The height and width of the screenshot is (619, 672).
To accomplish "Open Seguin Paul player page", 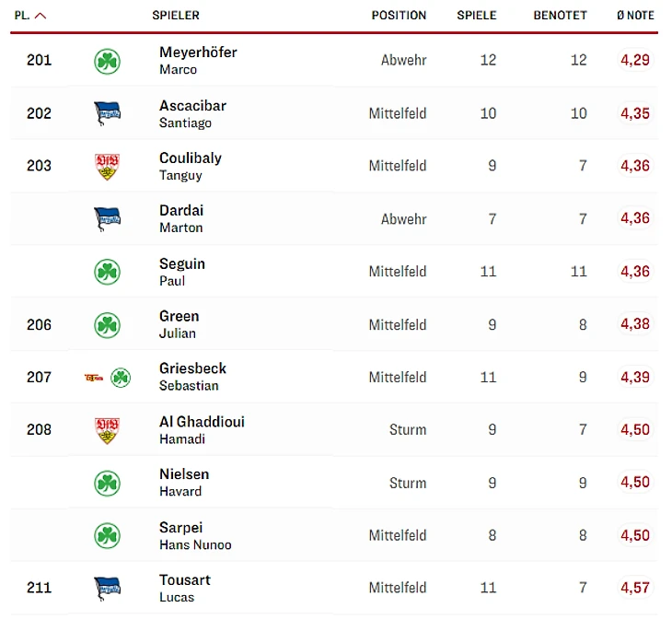I will tap(182, 272).
